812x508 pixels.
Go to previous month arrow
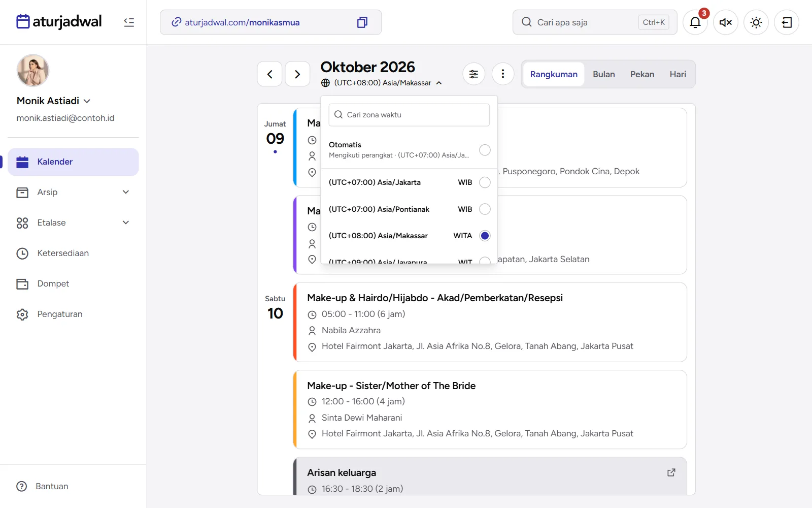pyautogui.click(x=269, y=74)
